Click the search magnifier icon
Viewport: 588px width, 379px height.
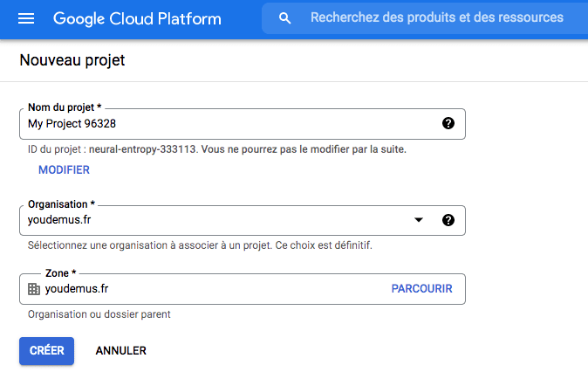[284, 18]
